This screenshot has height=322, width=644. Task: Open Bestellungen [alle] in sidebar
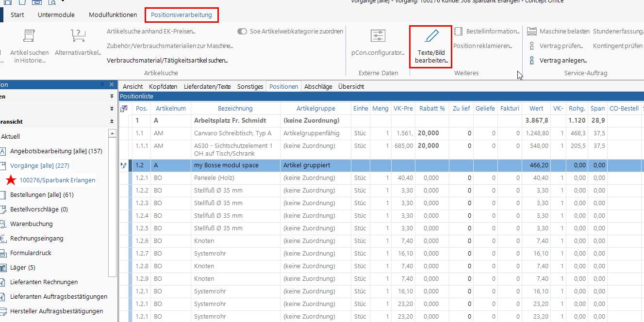coord(42,195)
